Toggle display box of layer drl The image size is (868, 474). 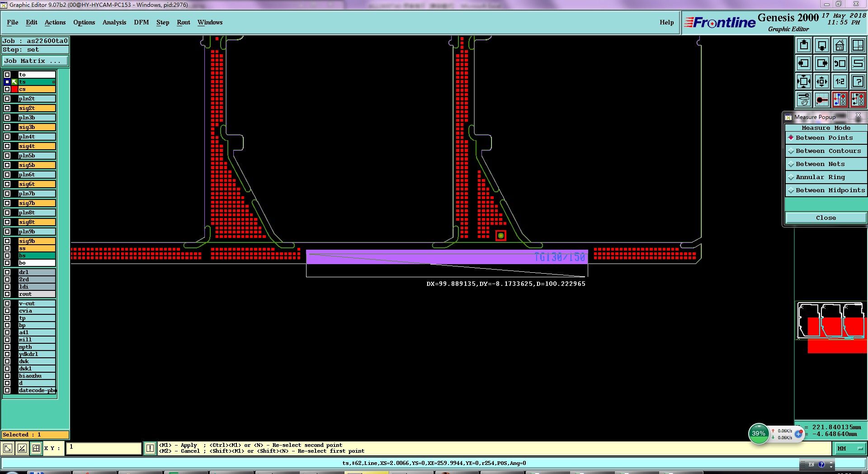click(x=7, y=272)
